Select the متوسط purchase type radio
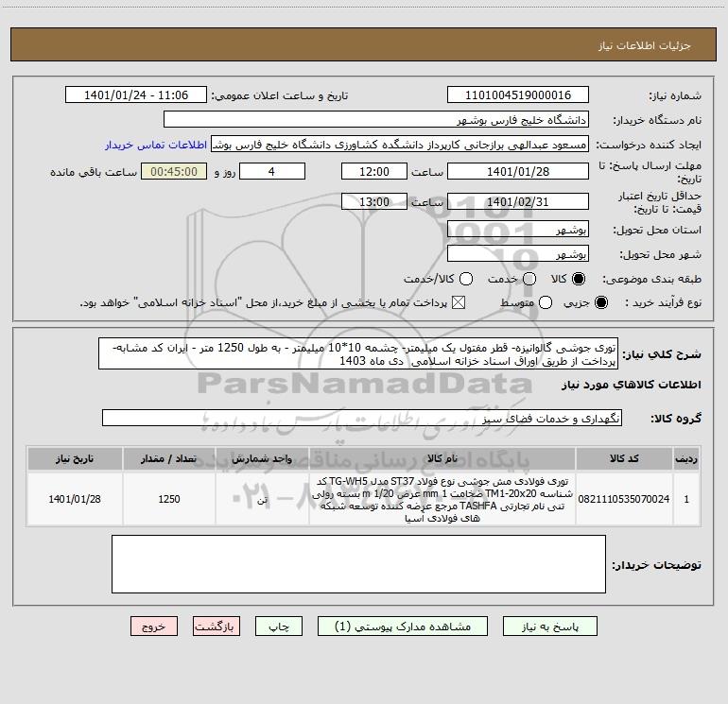728x704 pixels. tap(546, 302)
